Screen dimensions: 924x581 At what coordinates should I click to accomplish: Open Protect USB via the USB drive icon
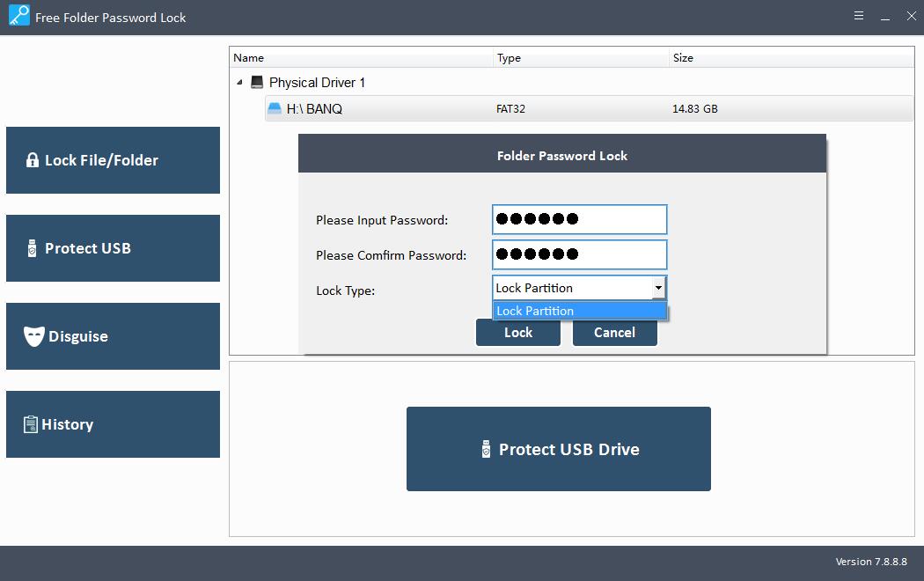[x=33, y=248]
